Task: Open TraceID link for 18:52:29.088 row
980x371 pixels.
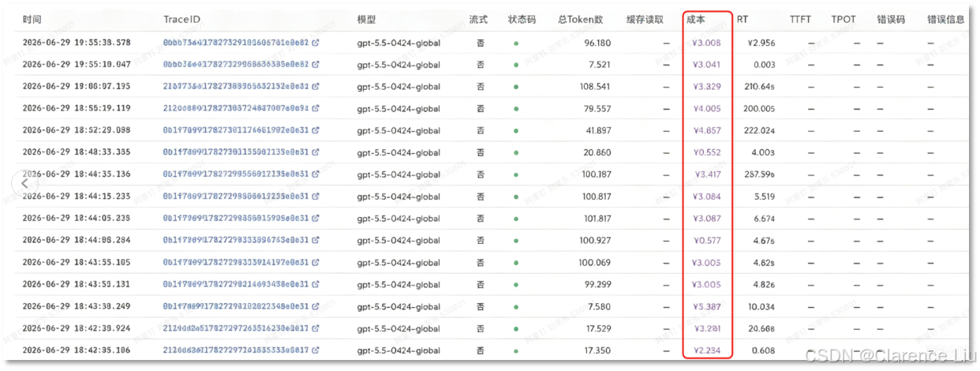Action: [x=236, y=130]
